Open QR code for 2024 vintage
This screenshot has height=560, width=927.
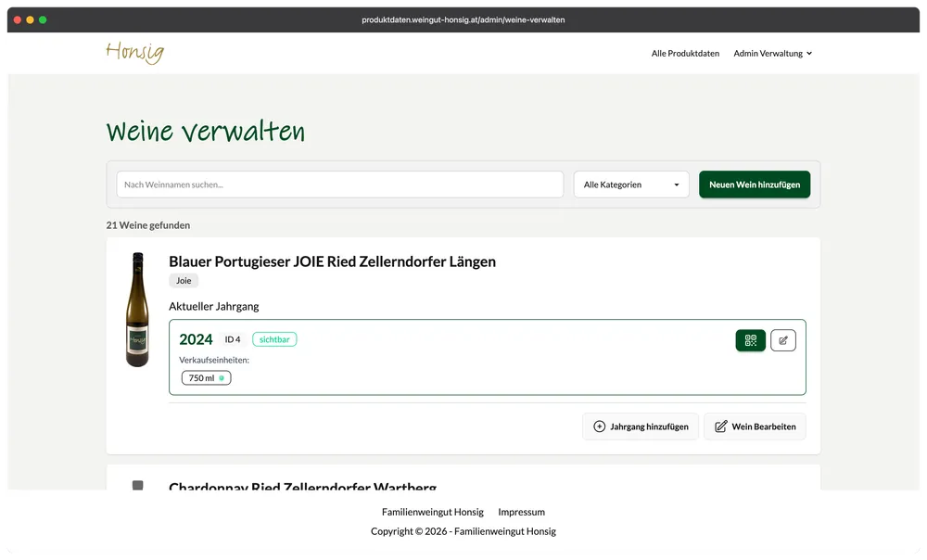750,340
